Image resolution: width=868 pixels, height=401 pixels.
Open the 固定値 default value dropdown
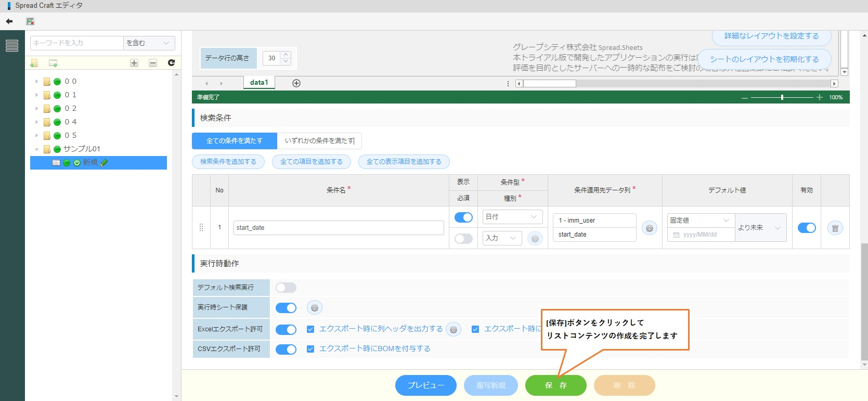(x=700, y=221)
